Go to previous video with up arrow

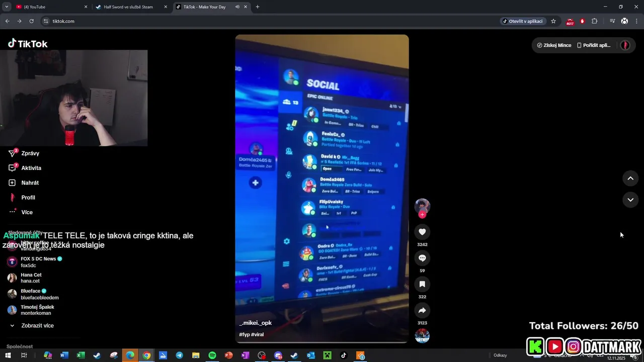coord(630,178)
